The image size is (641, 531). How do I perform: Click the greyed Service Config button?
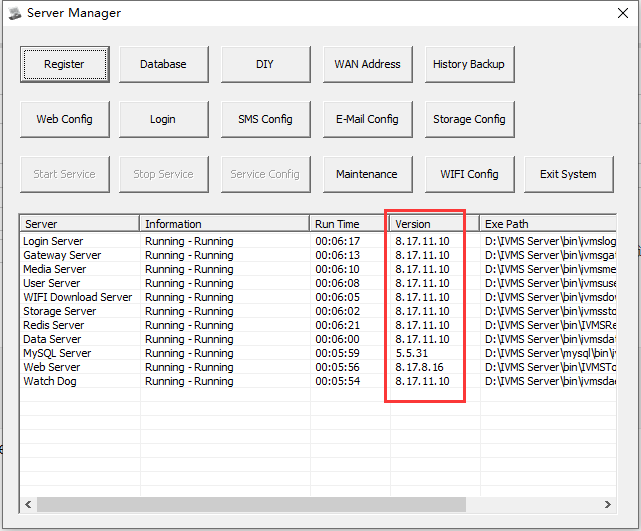pyautogui.click(x=265, y=174)
